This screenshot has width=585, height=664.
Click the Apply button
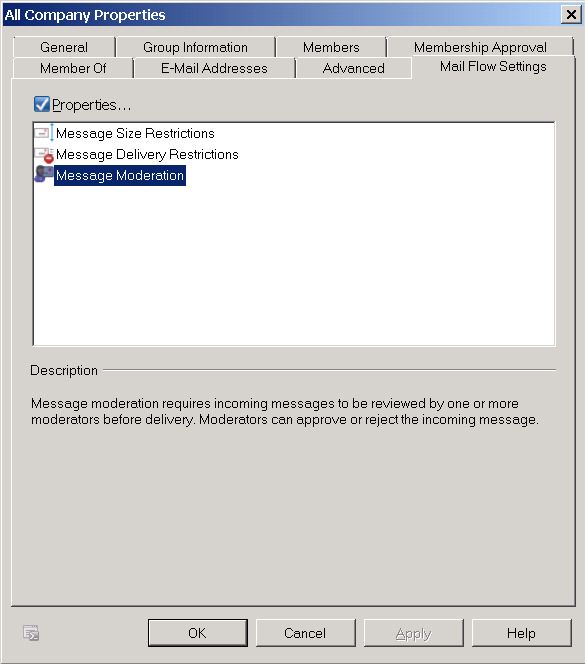(413, 633)
